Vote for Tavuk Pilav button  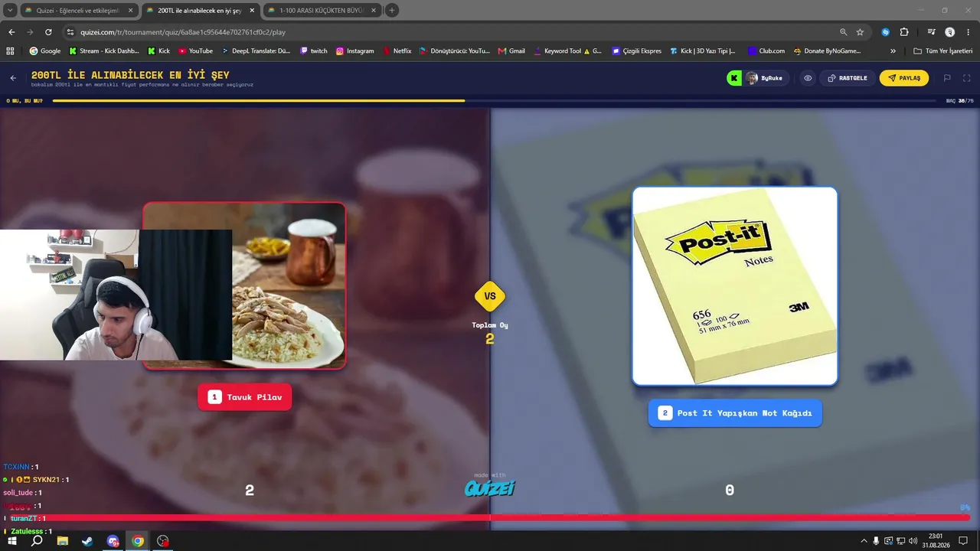(245, 397)
